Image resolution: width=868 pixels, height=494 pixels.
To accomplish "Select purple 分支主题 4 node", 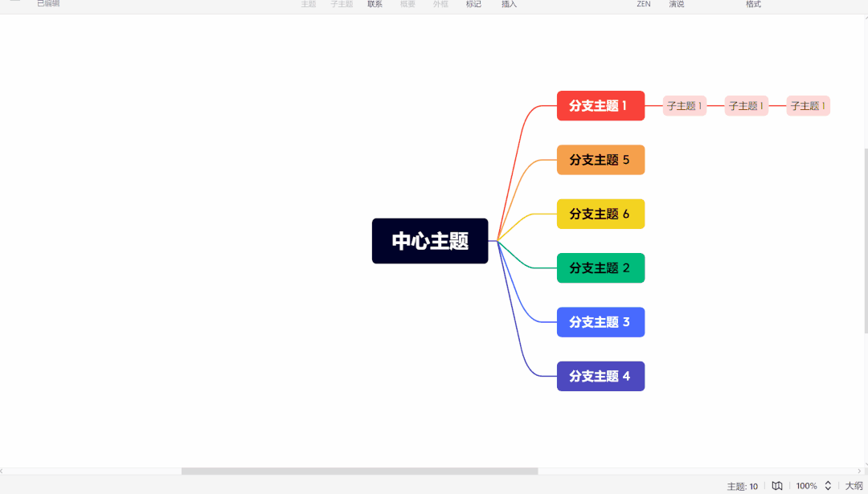I will click(x=600, y=376).
